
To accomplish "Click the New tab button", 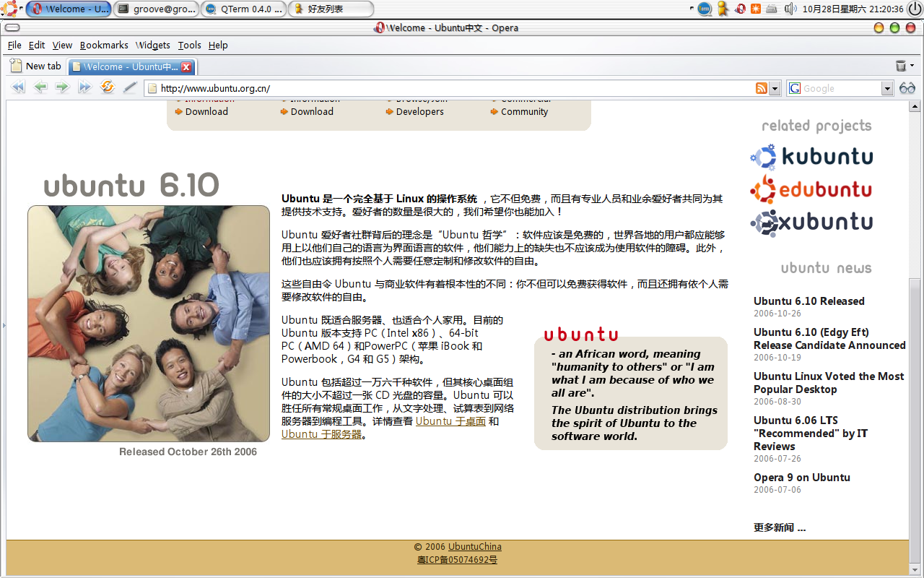I will [x=35, y=66].
